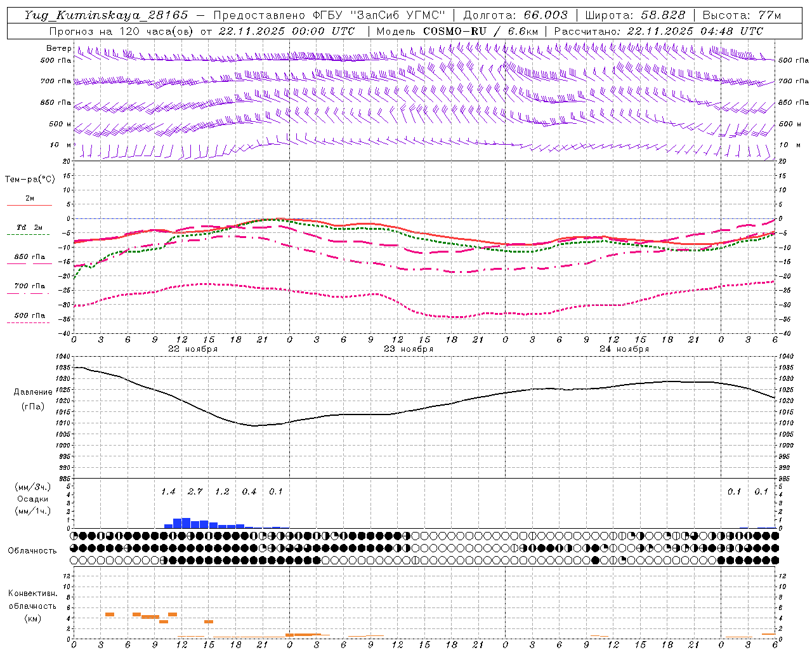812x650 pixels.
Task: Click the '(гПа)' pressure unit label
Action: tap(33, 406)
